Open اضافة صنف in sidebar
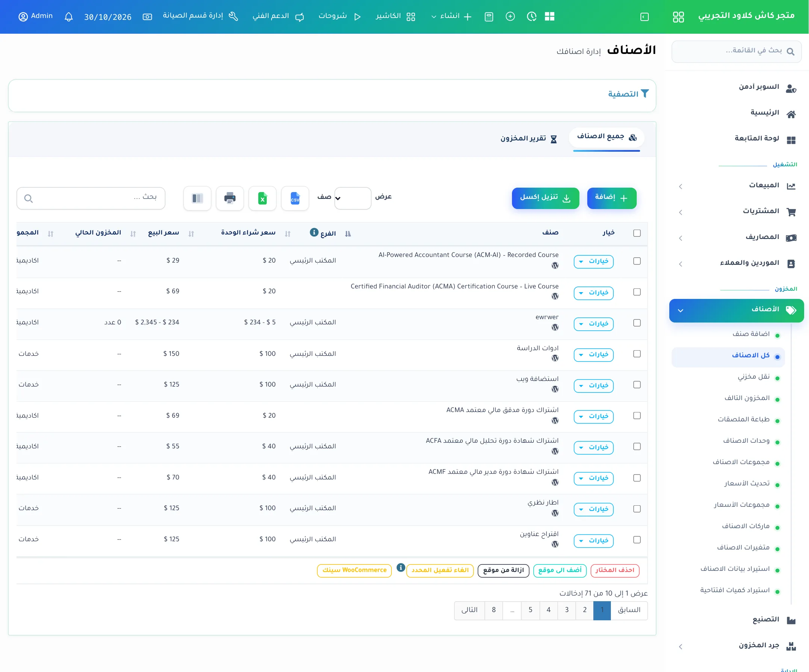809x672 pixels. [x=751, y=334]
